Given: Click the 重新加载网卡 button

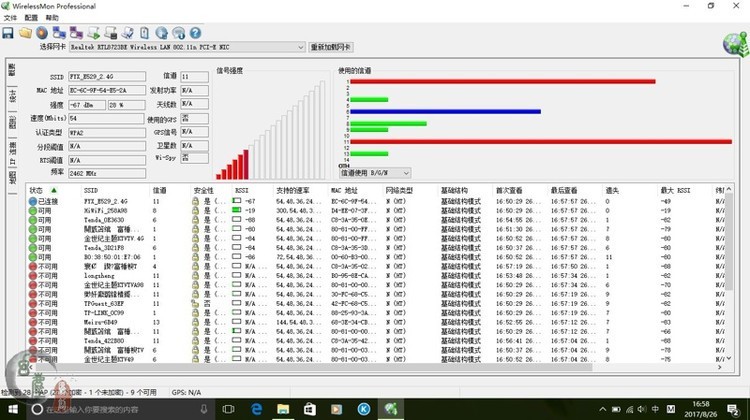Looking at the screenshot, I should click(x=331, y=47).
